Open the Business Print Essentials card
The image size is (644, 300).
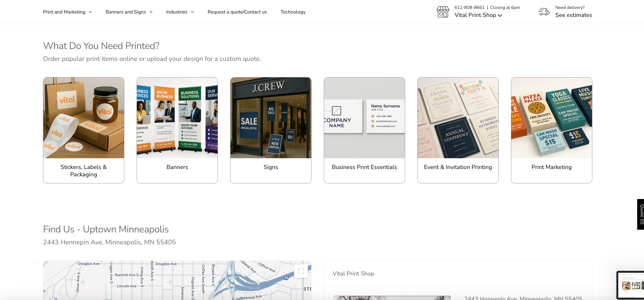pyautogui.click(x=364, y=130)
